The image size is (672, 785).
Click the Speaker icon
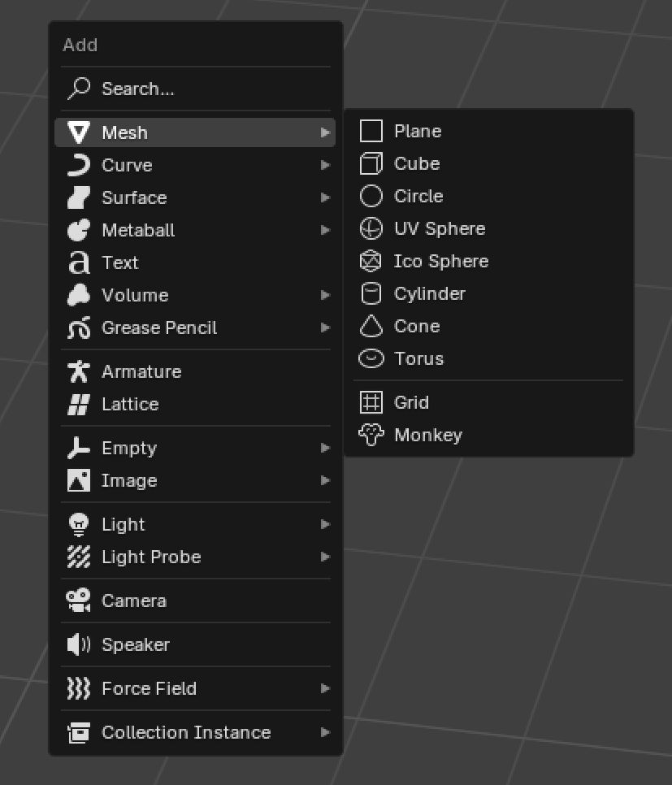[x=79, y=645]
